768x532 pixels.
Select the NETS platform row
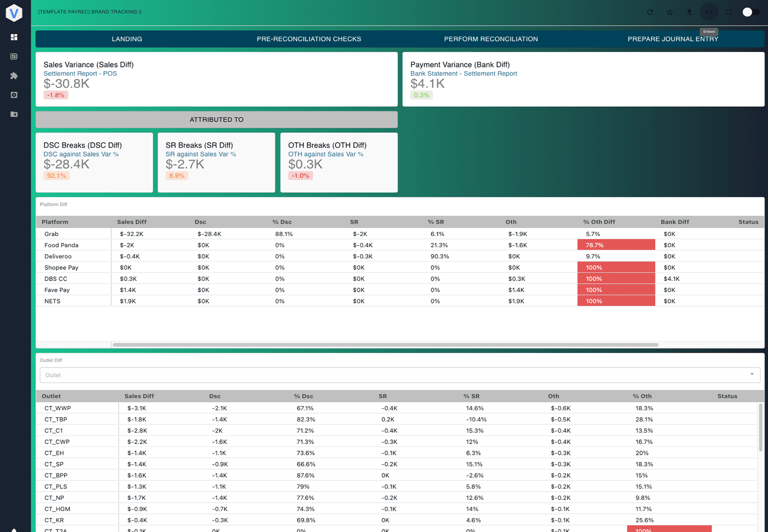coord(400,301)
